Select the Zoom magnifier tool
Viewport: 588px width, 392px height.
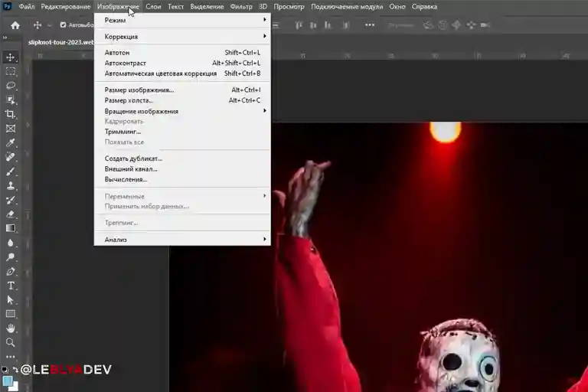click(x=11, y=342)
